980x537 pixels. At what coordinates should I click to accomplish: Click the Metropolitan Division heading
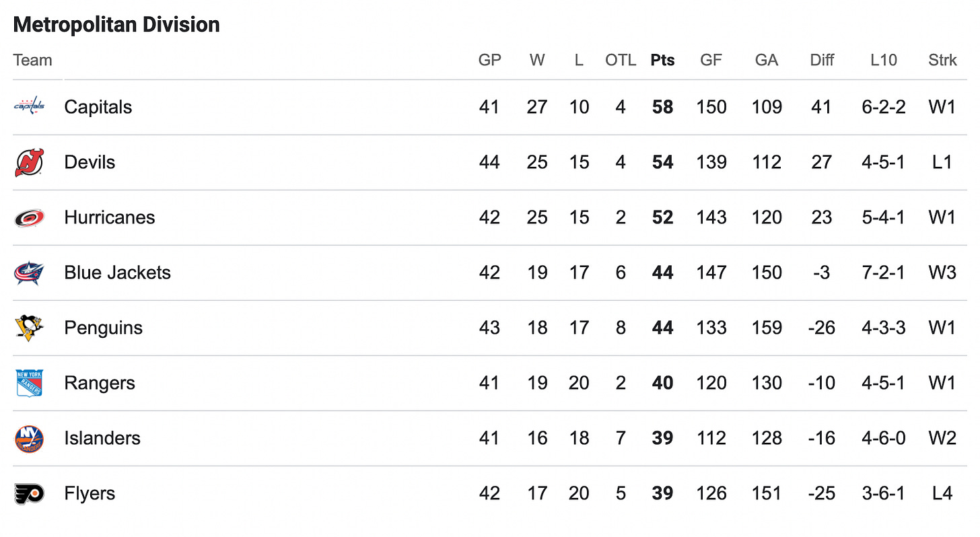pos(116,25)
